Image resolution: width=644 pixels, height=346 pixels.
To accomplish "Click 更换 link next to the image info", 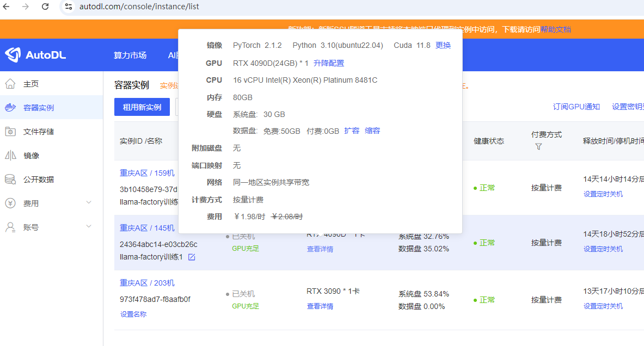I will (x=443, y=45).
